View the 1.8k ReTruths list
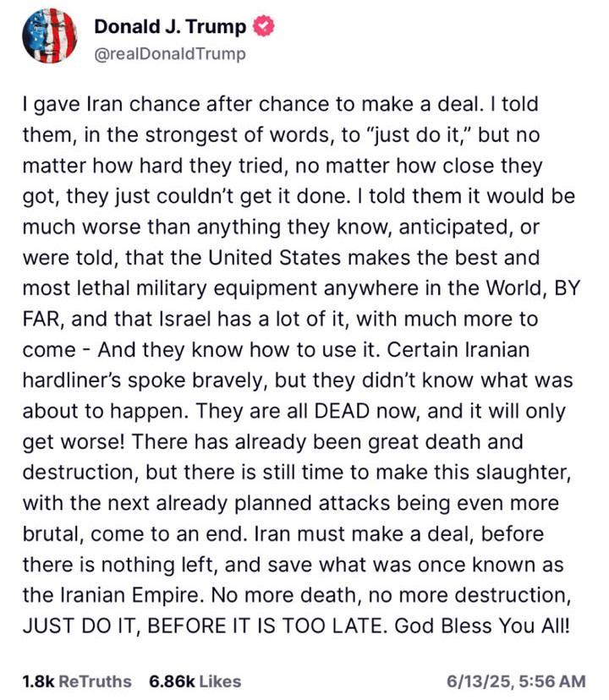 tap(77, 681)
